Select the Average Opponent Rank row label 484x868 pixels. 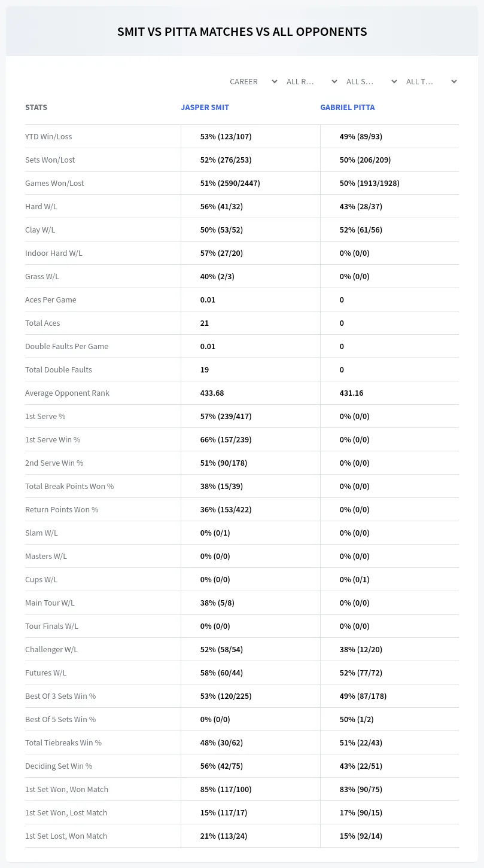(x=67, y=393)
